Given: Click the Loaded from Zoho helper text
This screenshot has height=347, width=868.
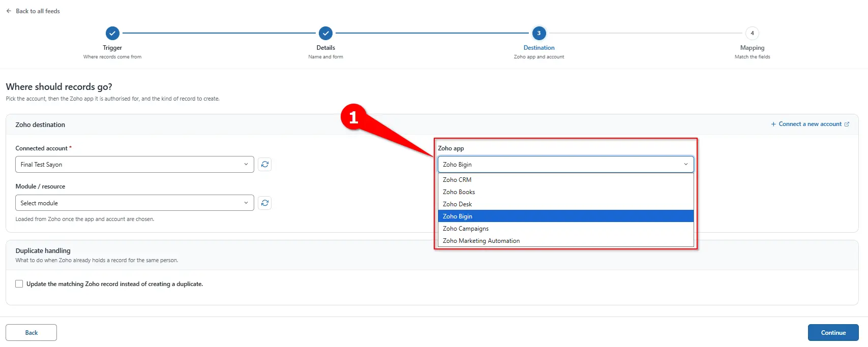Looking at the screenshot, I should pos(85,219).
